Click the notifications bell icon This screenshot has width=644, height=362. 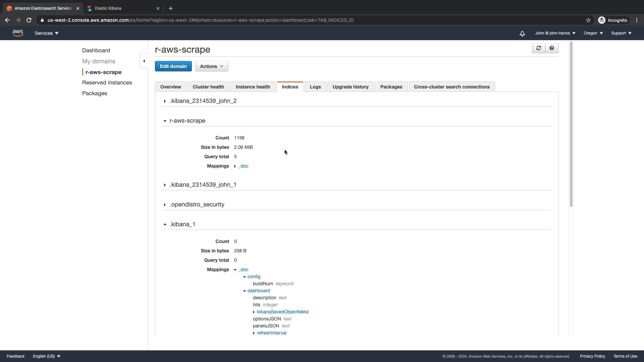click(x=522, y=34)
